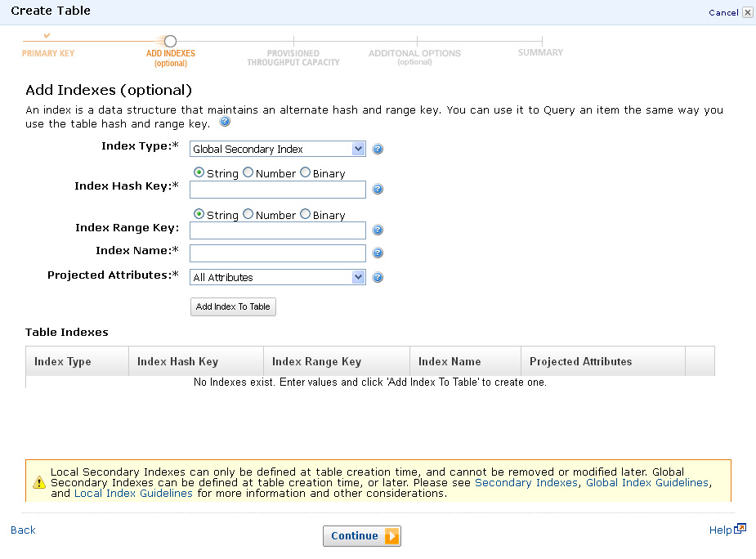Select Binary type for Index Hash Key
This screenshot has width=756, height=559.
pyautogui.click(x=305, y=172)
